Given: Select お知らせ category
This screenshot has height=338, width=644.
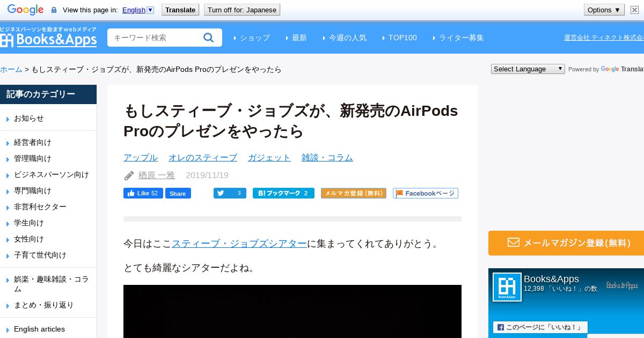Looking at the screenshot, I should [x=29, y=119].
